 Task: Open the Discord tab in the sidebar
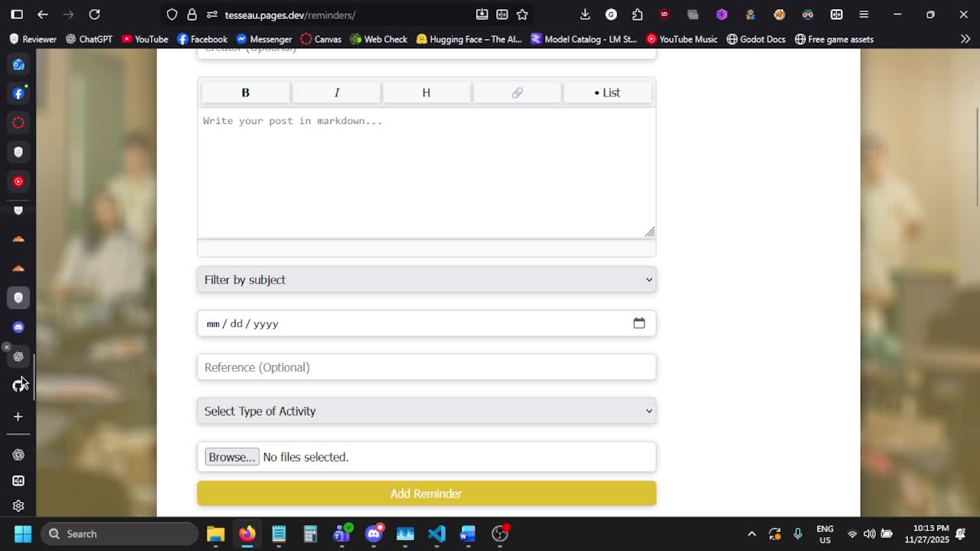(18, 328)
